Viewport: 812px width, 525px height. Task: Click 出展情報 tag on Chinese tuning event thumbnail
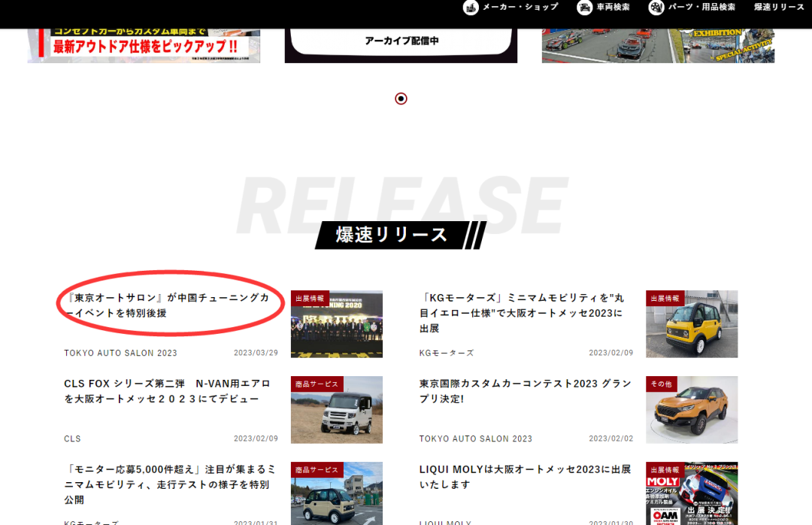(310, 298)
